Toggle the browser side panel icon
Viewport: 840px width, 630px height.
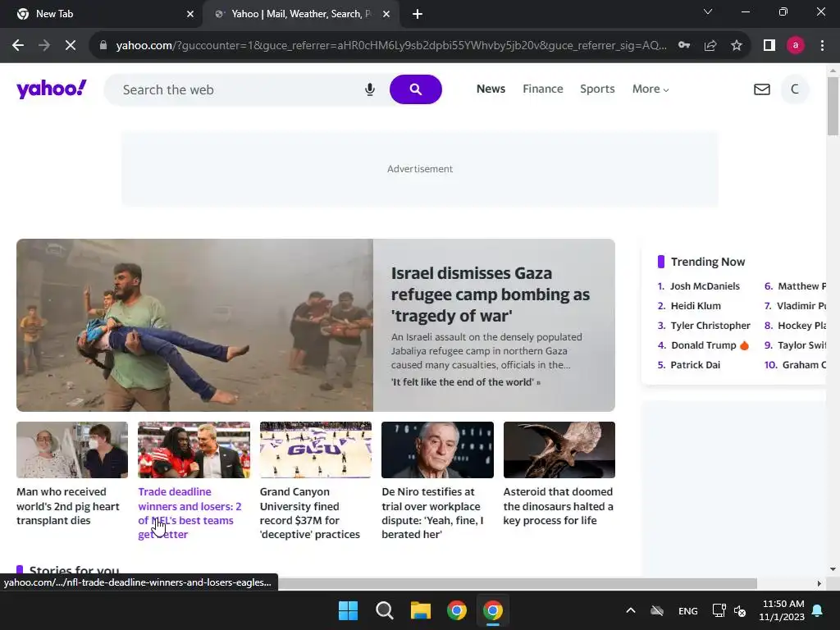[769, 46]
